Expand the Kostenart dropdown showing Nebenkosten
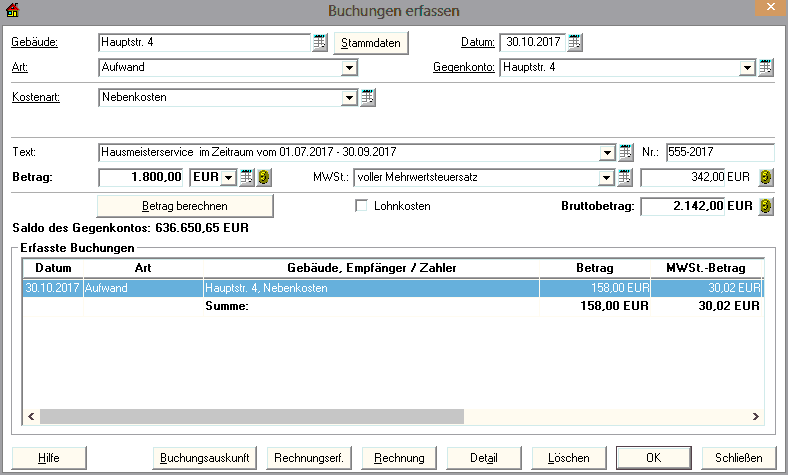 349,98
